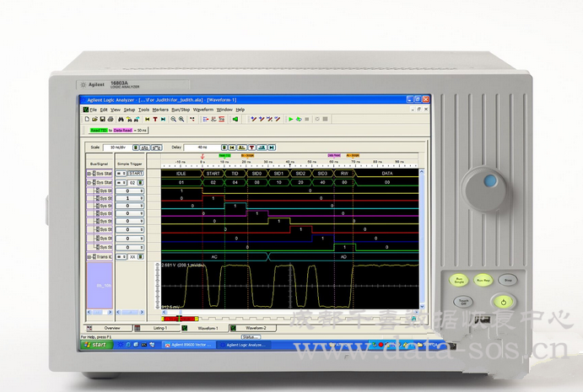Expand the first Sys Stat bus row
Viewport: 583px width, 392px height.
click(x=89, y=172)
